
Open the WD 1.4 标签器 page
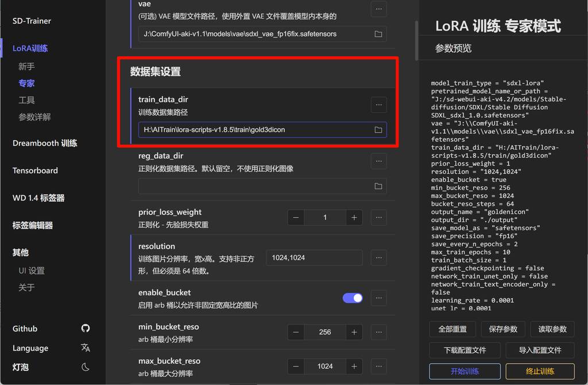(38, 198)
